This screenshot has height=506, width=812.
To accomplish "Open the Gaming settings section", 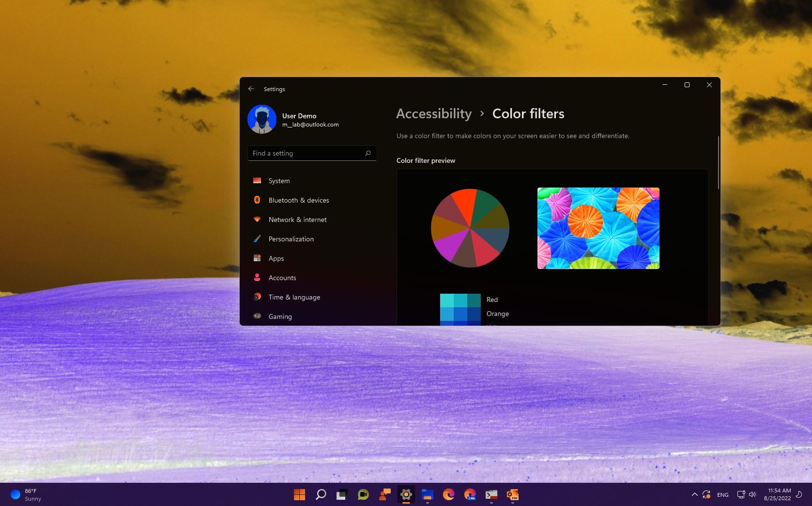I will [x=280, y=316].
